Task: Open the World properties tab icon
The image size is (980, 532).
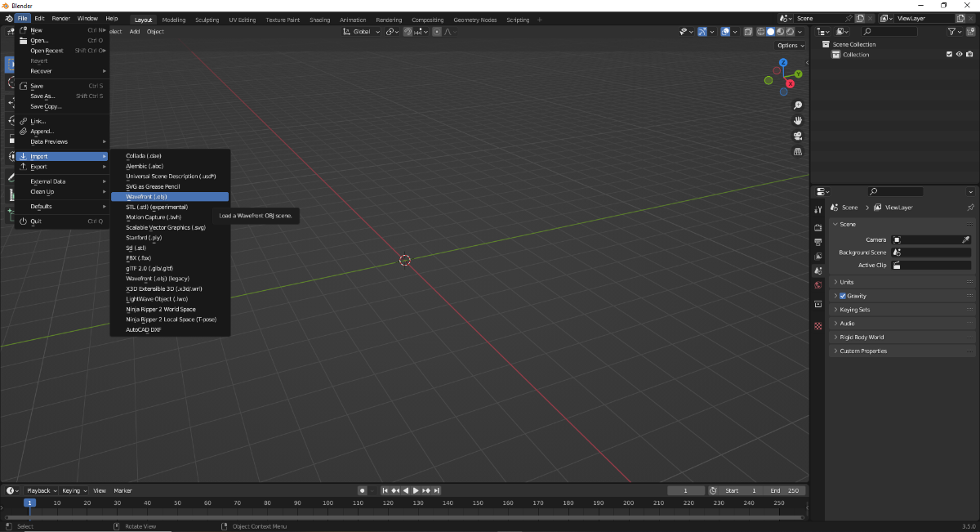Action: (818, 285)
